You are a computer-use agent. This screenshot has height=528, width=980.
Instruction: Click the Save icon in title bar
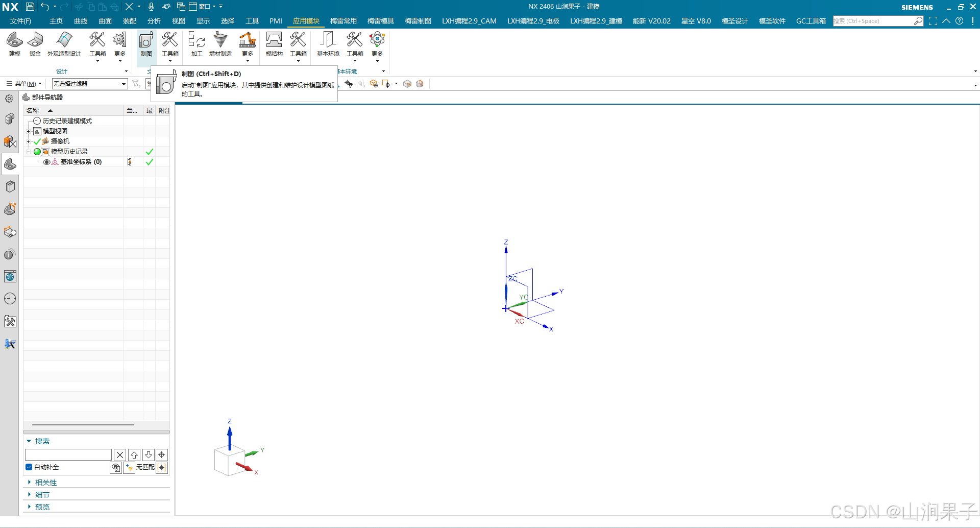coord(30,7)
